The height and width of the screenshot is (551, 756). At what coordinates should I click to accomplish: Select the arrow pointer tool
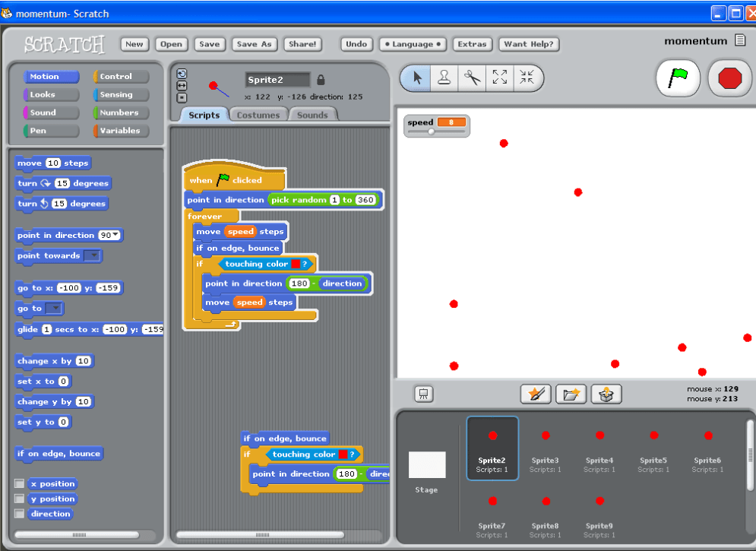pyautogui.click(x=417, y=78)
